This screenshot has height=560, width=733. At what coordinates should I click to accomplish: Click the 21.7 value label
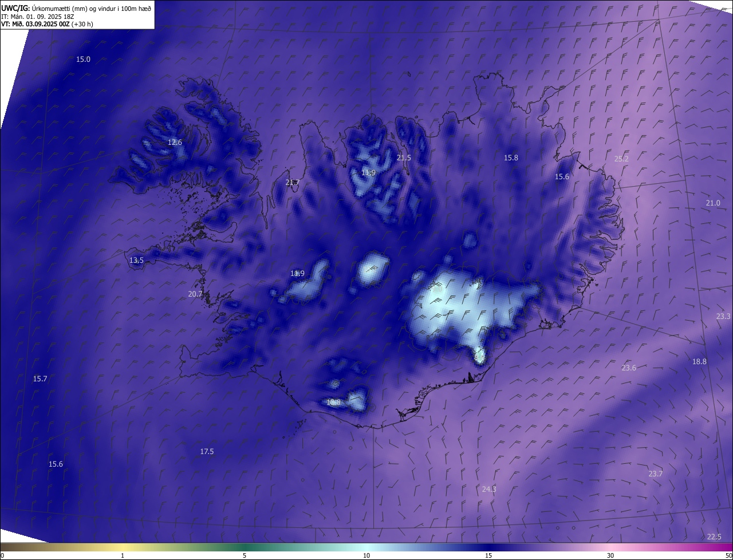pos(292,182)
